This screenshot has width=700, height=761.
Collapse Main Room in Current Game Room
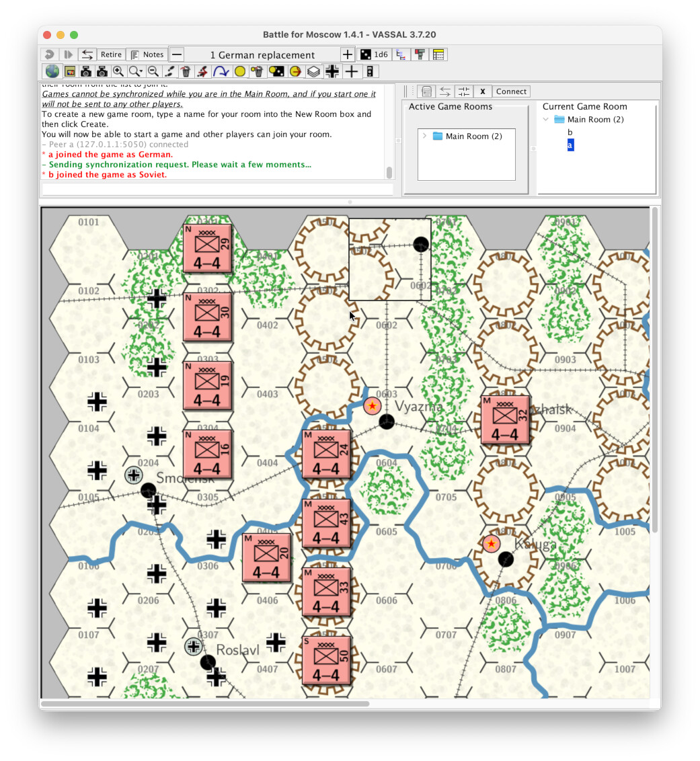pos(546,120)
